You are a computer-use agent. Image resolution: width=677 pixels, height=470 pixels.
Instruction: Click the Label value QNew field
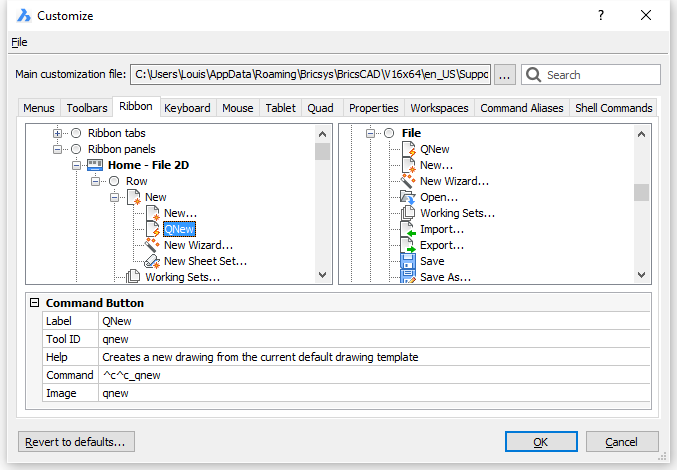pyautogui.click(x=374, y=321)
